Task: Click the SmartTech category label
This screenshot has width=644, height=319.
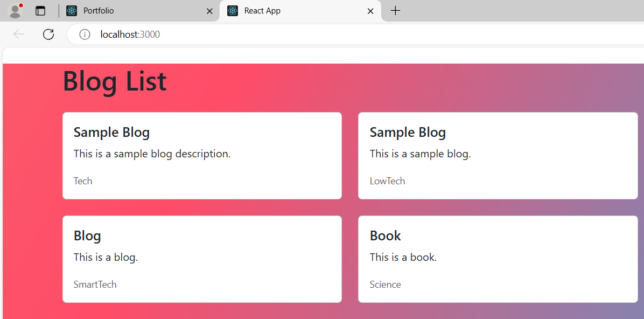Action: click(95, 284)
